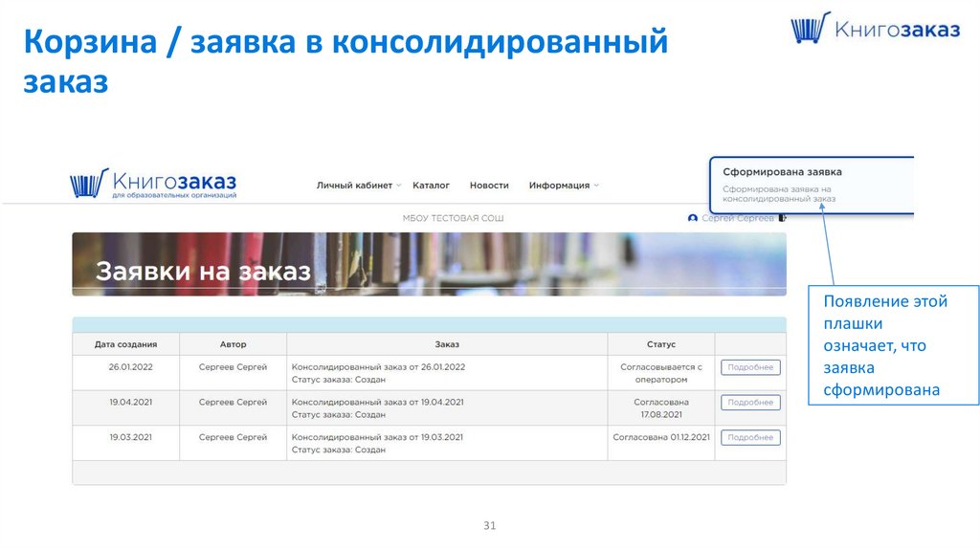This screenshot has height=549, width=980.
Task: Go to the Каталог menu item
Action: point(432,186)
